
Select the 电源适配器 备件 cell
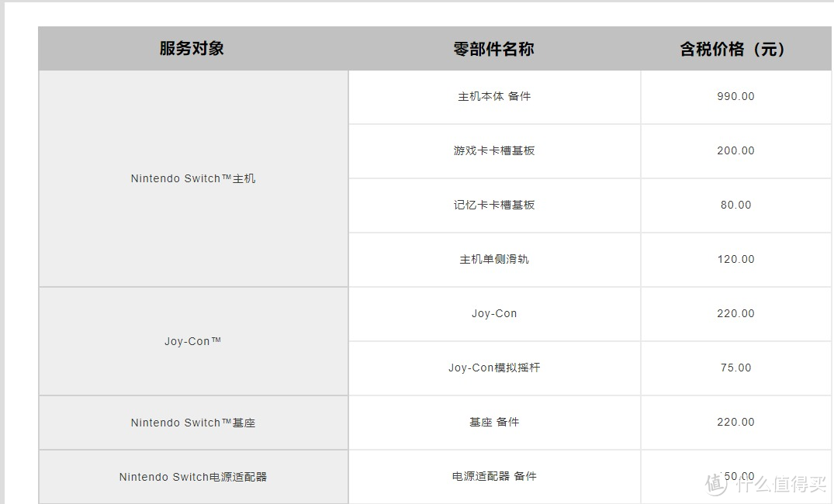[x=494, y=476]
